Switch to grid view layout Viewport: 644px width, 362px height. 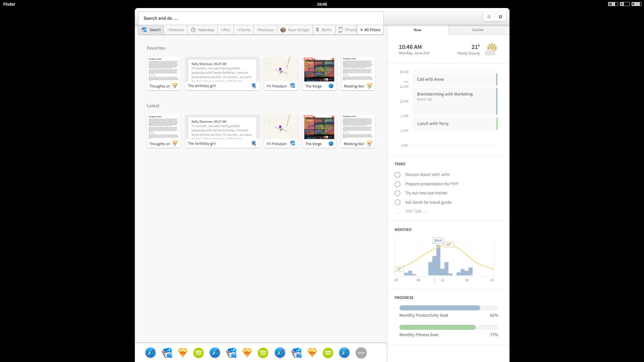(x=500, y=16)
